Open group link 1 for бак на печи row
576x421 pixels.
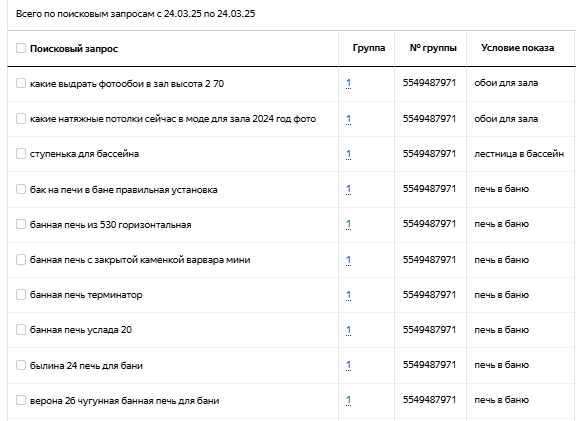(x=349, y=189)
